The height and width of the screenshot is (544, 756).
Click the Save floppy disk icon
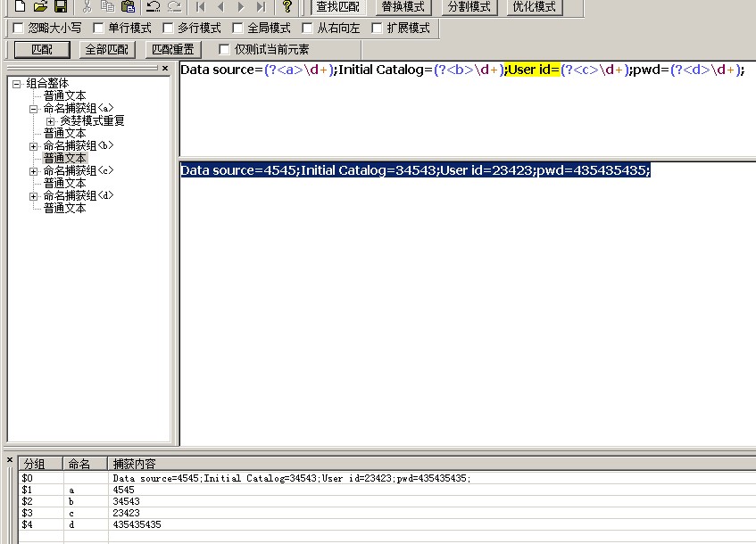click(x=61, y=5)
